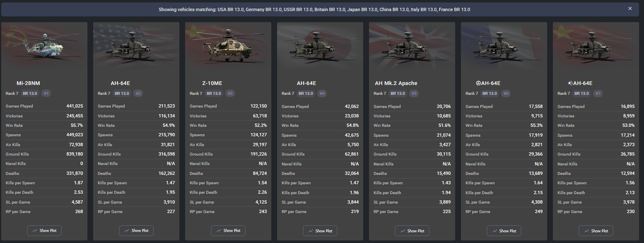Select Spawns value 215,790
Screen dimensions: 644x243
tap(167, 135)
